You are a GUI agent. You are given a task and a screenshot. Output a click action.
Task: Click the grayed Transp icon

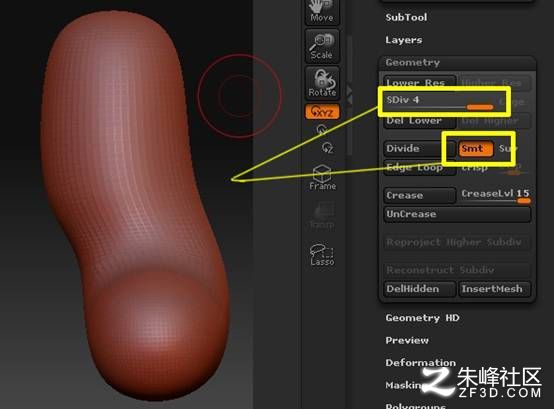[322, 215]
